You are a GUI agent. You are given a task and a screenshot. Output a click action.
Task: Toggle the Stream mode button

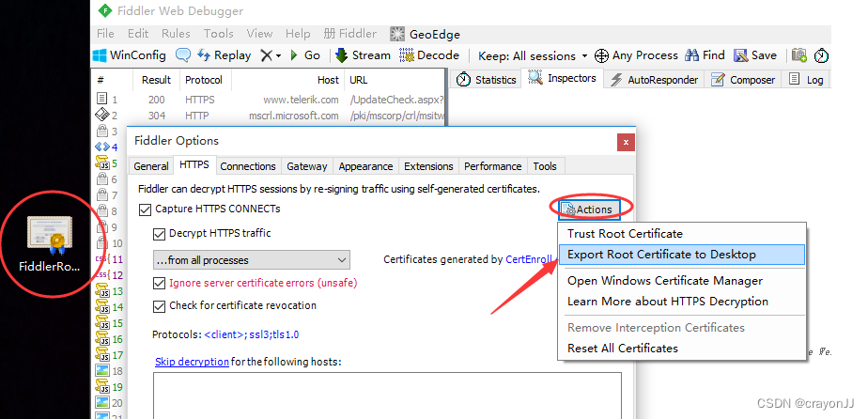pos(364,55)
